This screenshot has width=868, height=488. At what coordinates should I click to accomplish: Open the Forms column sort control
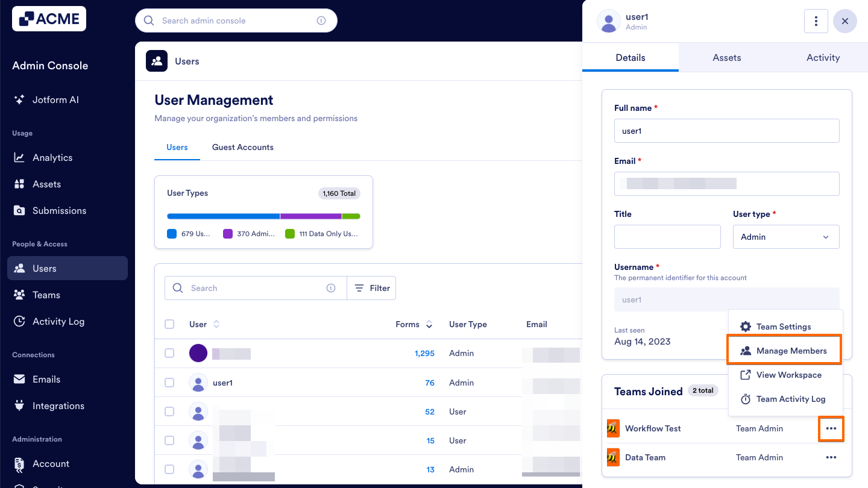click(429, 324)
